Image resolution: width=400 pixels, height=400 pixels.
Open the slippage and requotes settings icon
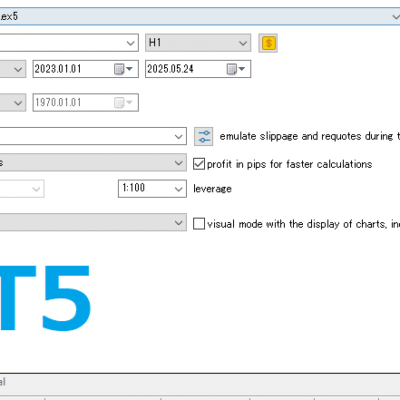[x=204, y=136]
